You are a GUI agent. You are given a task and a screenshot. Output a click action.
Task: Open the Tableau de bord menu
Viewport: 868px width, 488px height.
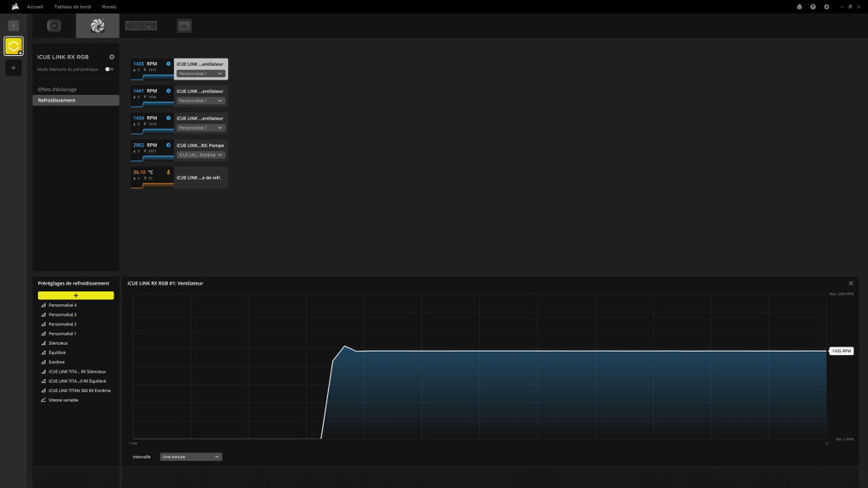point(72,6)
